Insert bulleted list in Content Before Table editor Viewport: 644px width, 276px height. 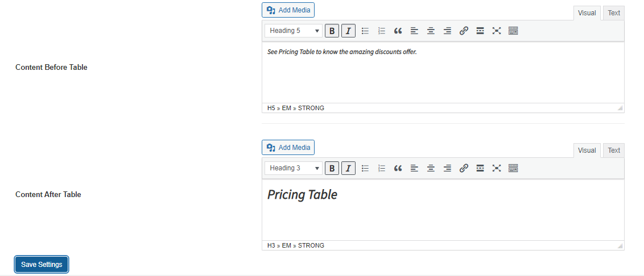(x=365, y=31)
